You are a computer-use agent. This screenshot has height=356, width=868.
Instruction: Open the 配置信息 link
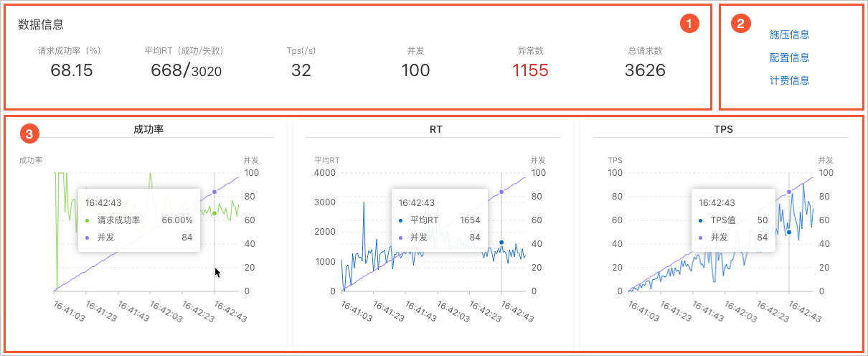click(x=789, y=57)
